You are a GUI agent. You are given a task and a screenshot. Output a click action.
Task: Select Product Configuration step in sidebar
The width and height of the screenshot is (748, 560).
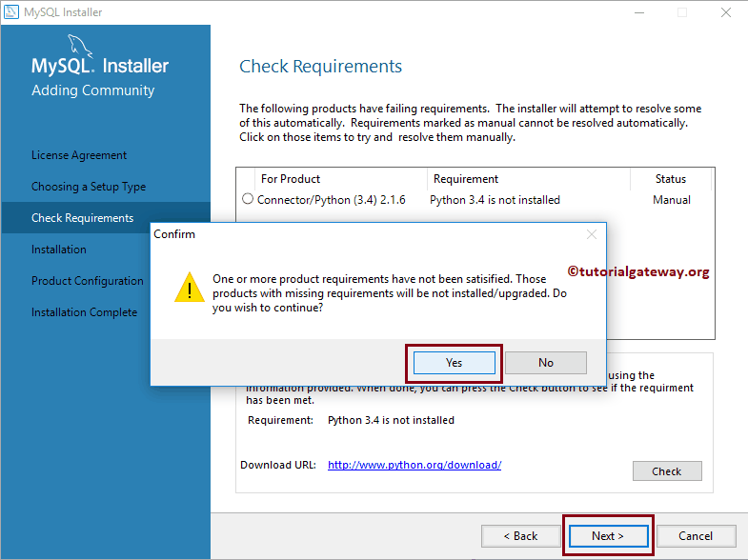coord(88,281)
